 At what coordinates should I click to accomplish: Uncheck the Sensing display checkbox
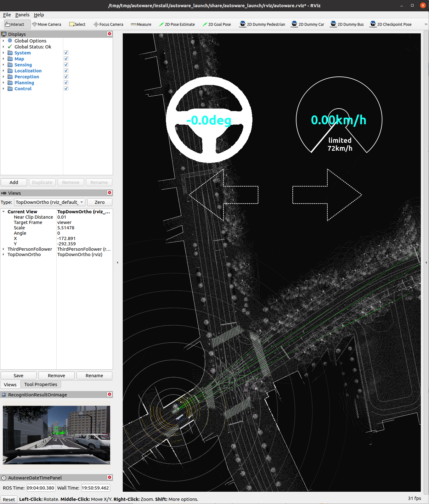pos(66,65)
